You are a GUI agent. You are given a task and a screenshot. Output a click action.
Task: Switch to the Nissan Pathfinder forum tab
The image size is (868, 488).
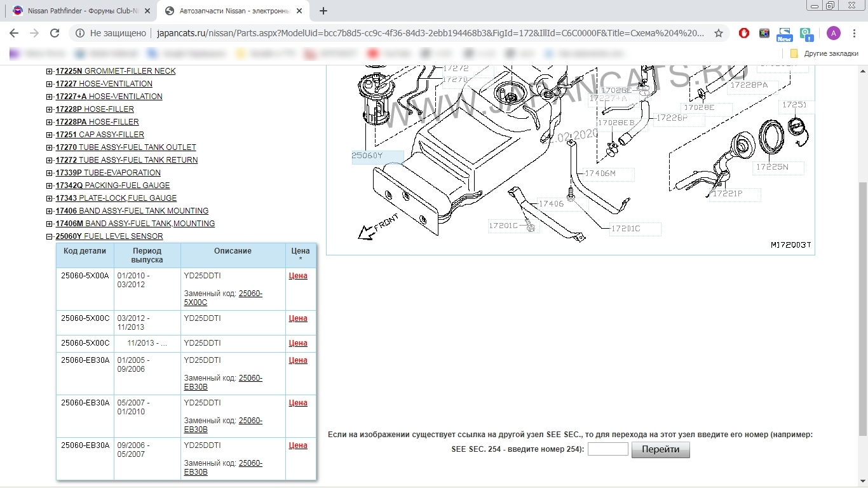[x=79, y=11]
